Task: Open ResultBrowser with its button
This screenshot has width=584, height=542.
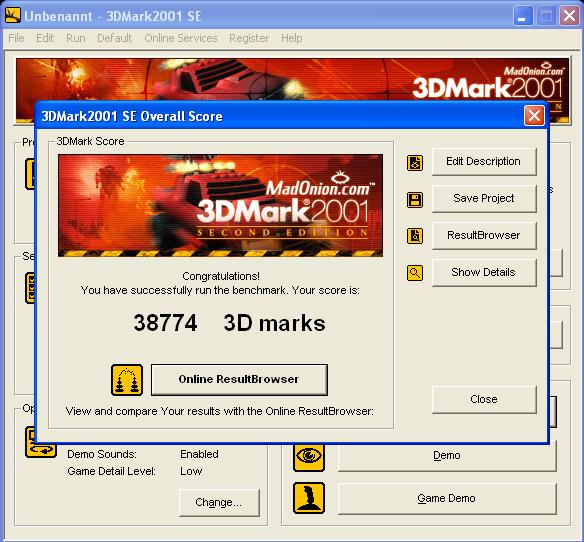Action: (484, 235)
